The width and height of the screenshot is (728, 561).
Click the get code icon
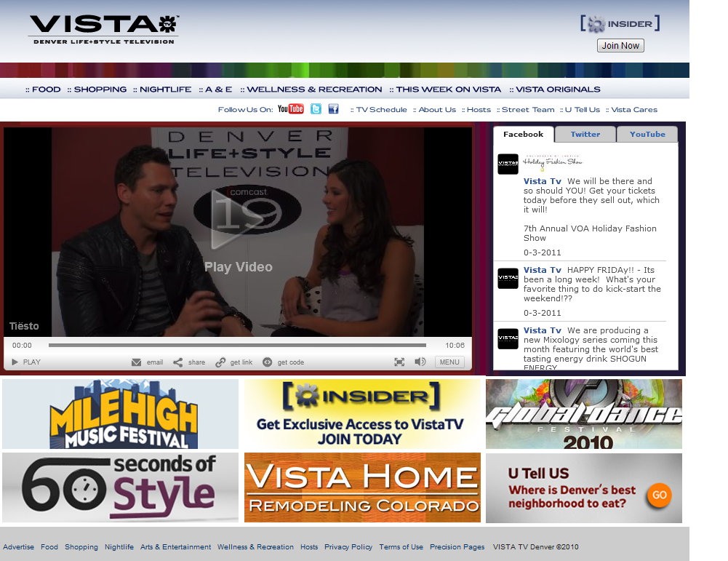[x=268, y=362]
